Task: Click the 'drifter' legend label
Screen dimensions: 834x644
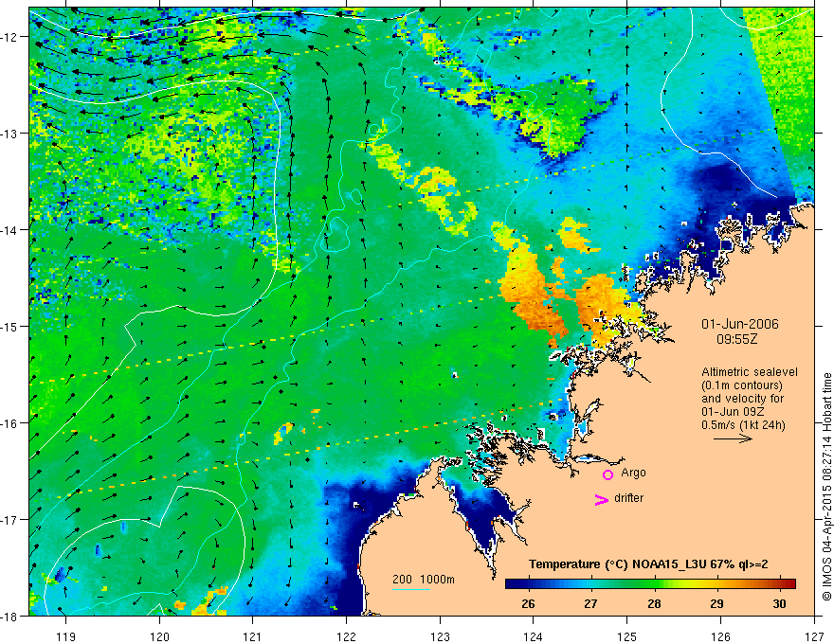Action: [x=628, y=498]
